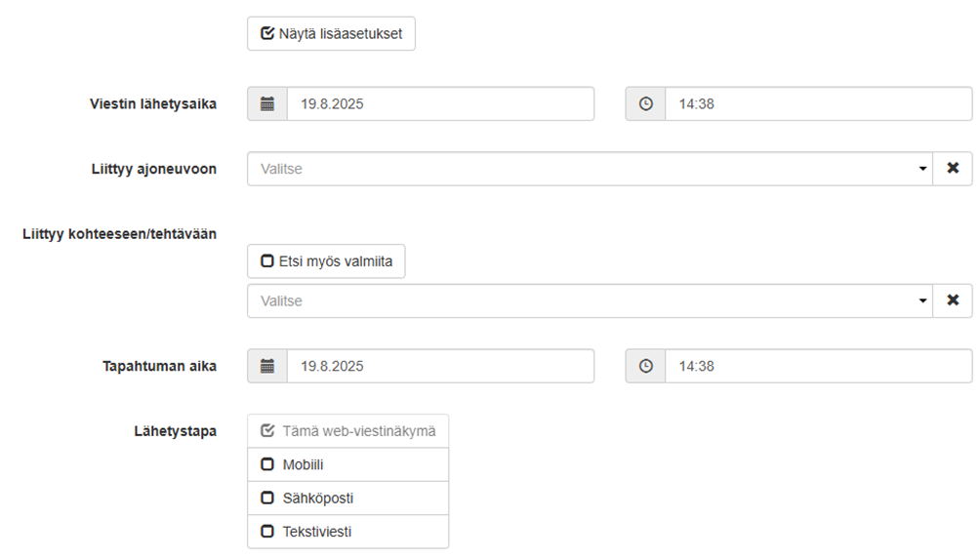
Task: Click calendar icon beside Viestin lähetysaika date
Action: click(267, 103)
